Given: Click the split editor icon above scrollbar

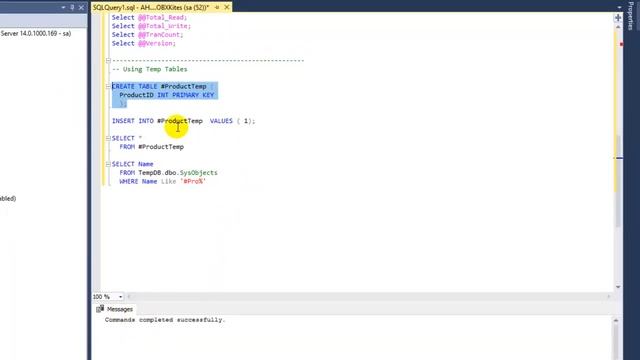Looking at the screenshot, I should click(x=618, y=18).
